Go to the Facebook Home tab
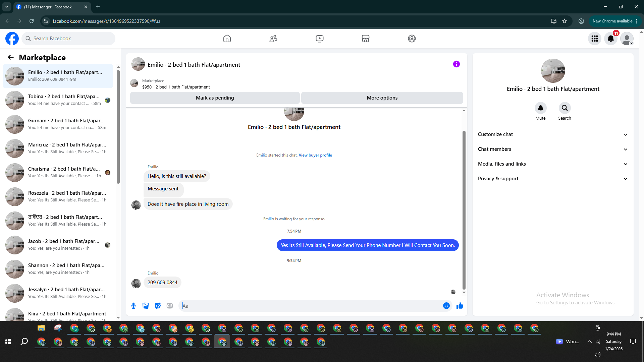This screenshot has height=362, width=644. pyautogui.click(x=227, y=39)
